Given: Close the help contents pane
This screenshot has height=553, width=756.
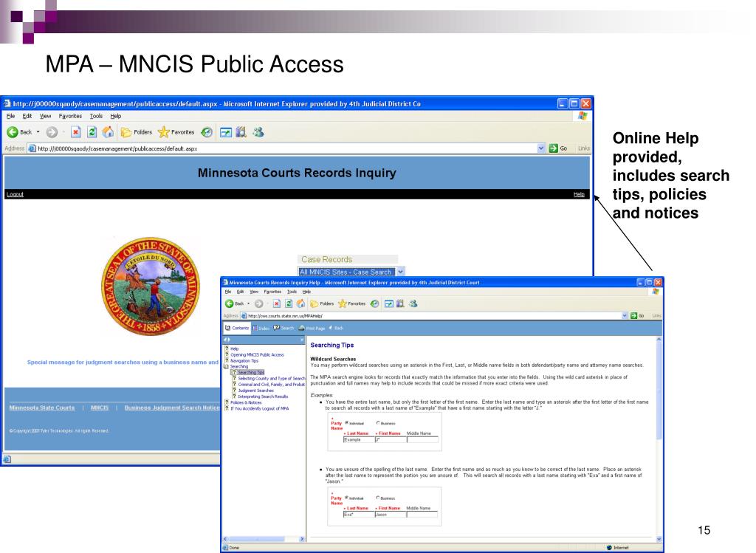Looking at the screenshot, I should [302, 340].
